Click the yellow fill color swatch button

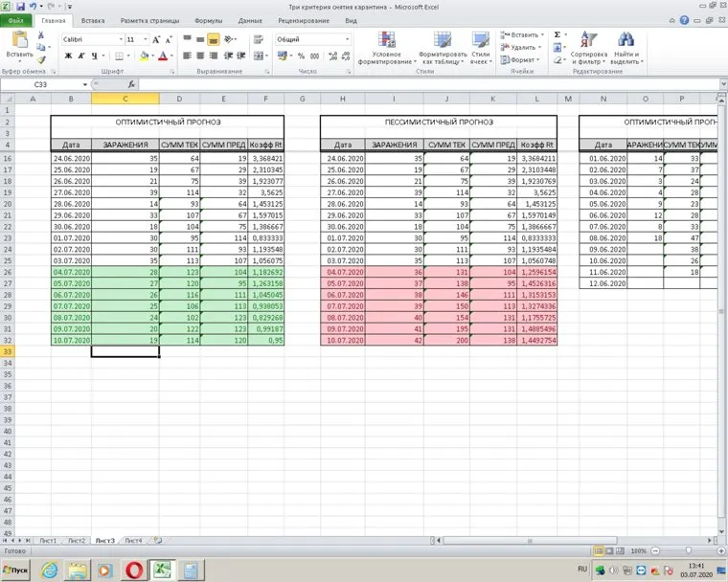pyautogui.click(x=143, y=56)
